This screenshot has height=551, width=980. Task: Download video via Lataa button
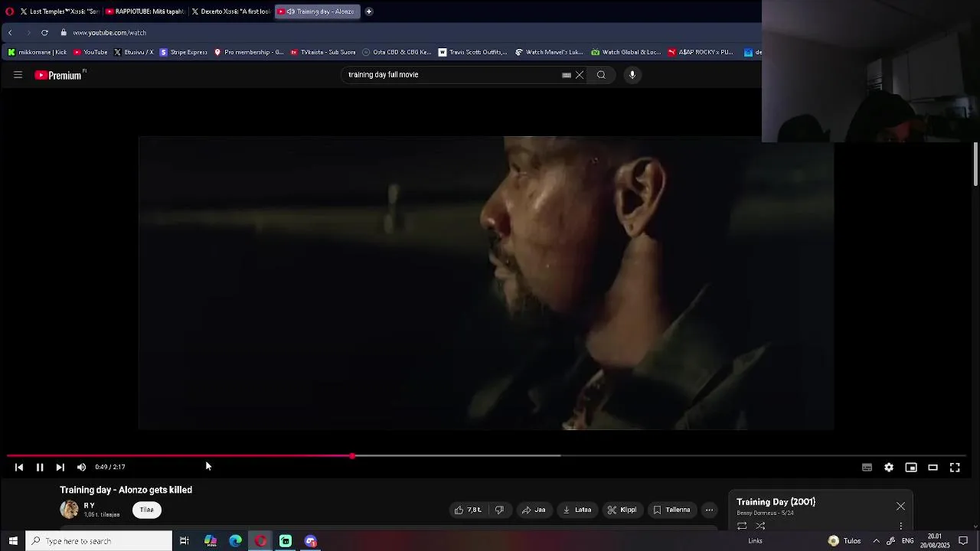(577, 510)
